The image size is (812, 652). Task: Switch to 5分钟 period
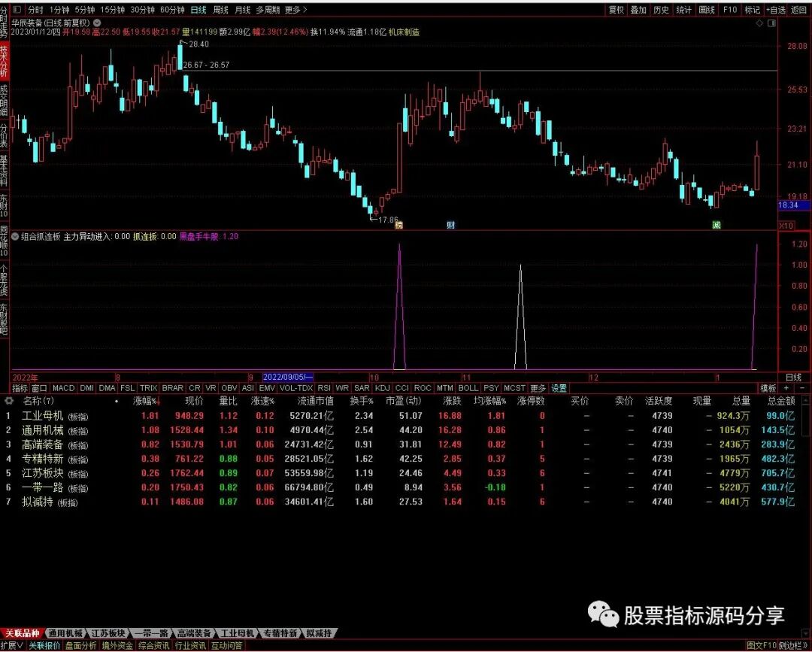pyautogui.click(x=85, y=10)
